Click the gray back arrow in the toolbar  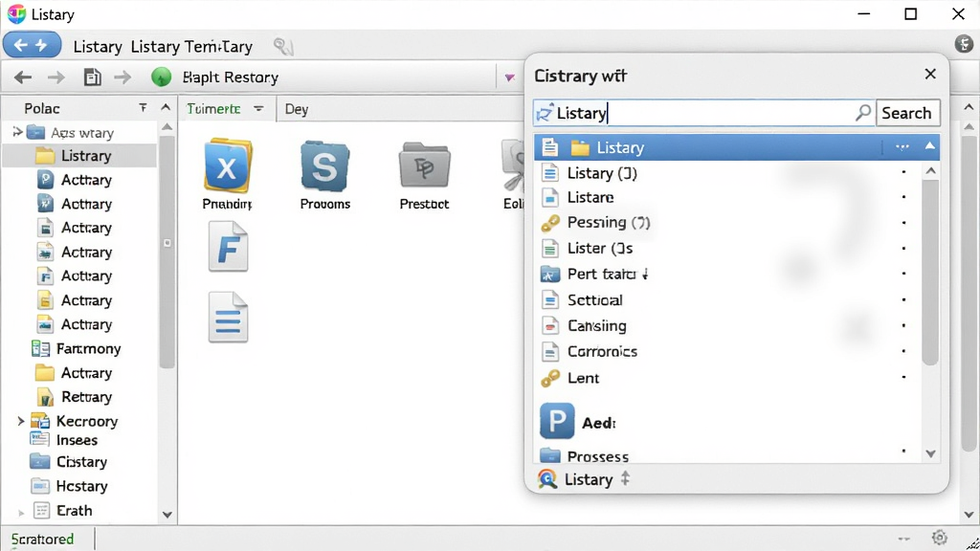coord(23,77)
